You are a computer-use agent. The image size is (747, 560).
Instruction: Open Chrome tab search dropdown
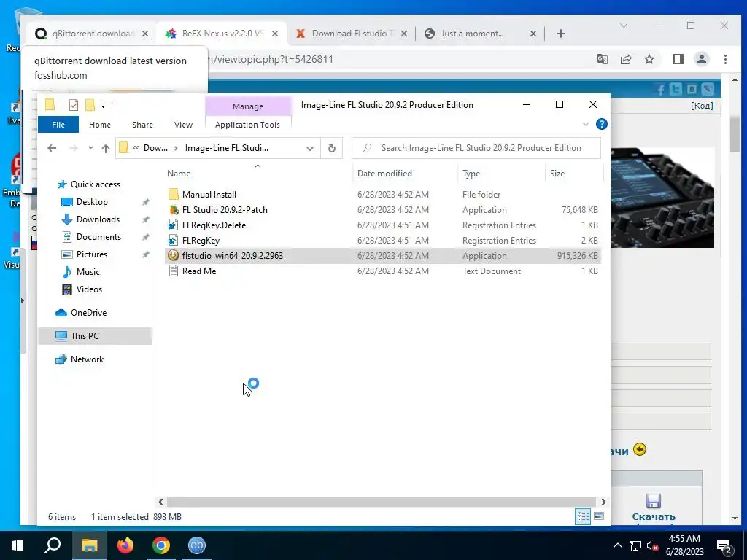(x=624, y=26)
